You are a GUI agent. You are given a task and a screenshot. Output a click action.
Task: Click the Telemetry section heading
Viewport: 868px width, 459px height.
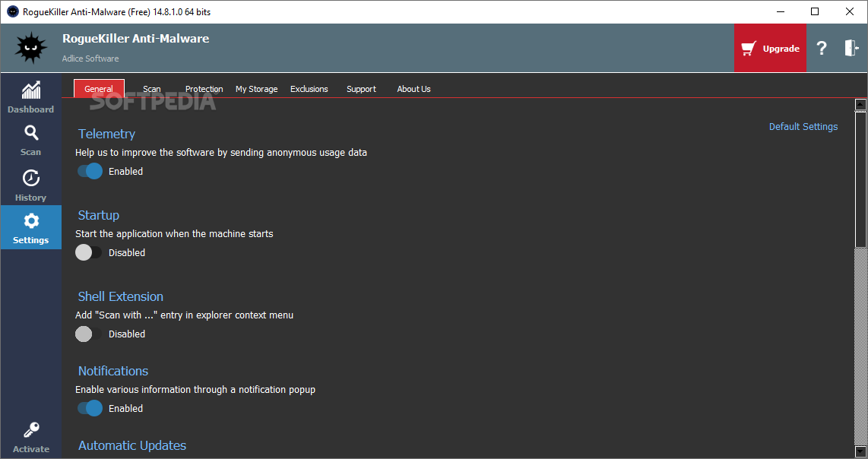(x=107, y=134)
